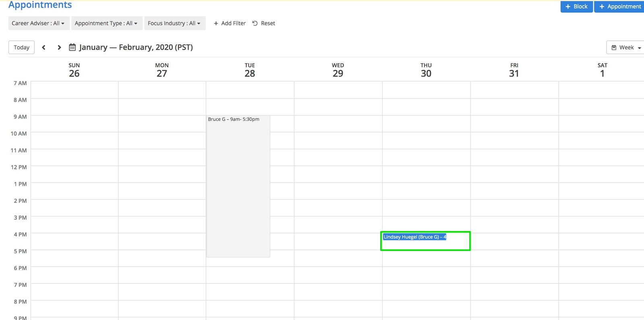Create a new Appointment
The height and width of the screenshot is (320, 644).
[620, 6]
